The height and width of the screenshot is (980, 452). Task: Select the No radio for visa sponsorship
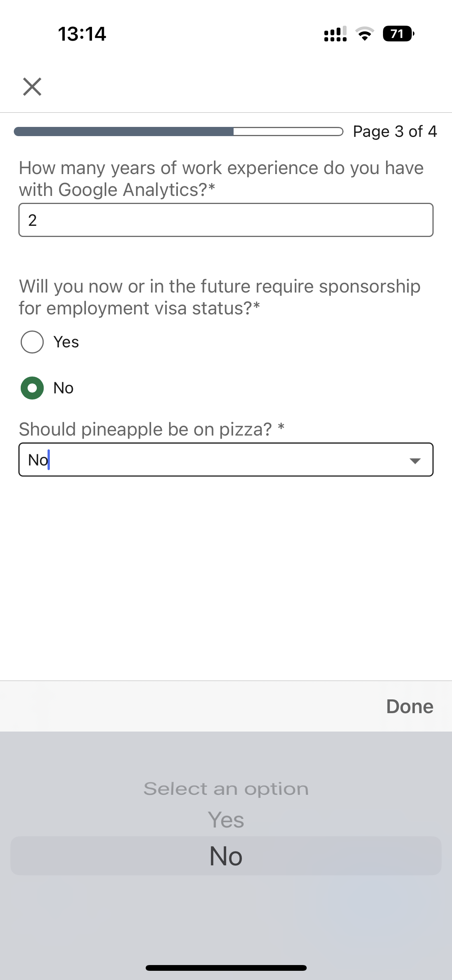(32, 388)
